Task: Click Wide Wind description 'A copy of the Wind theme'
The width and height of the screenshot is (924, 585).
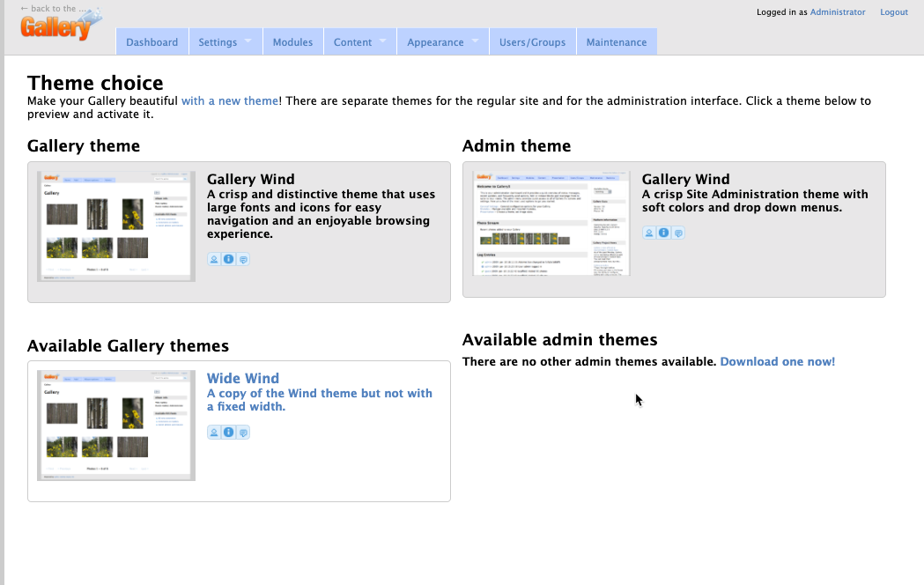Action: pos(320,399)
